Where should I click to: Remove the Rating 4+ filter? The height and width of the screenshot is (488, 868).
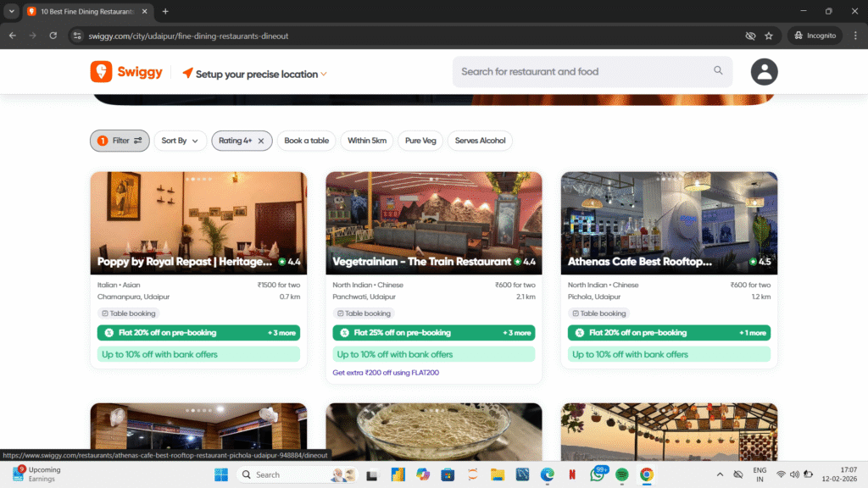click(x=261, y=141)
